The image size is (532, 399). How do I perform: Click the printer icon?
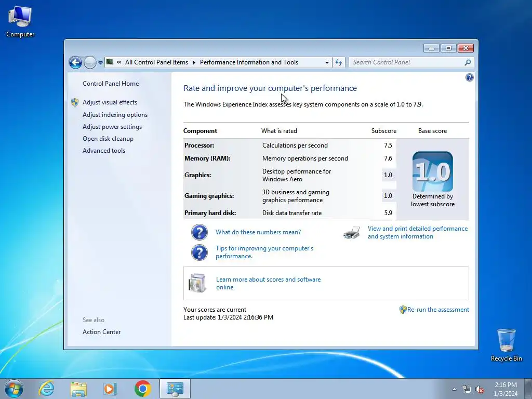[352, 233]
